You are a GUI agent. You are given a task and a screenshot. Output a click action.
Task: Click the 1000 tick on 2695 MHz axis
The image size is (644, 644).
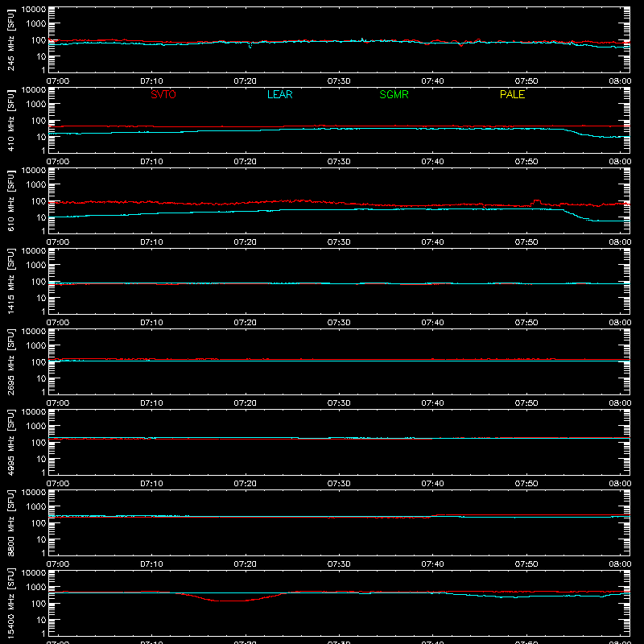coord(36,346)
